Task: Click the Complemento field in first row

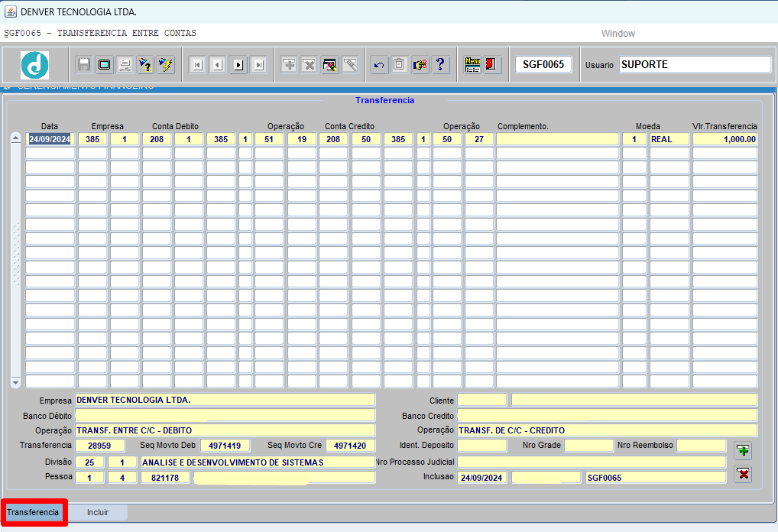Action: click(558, 139)
